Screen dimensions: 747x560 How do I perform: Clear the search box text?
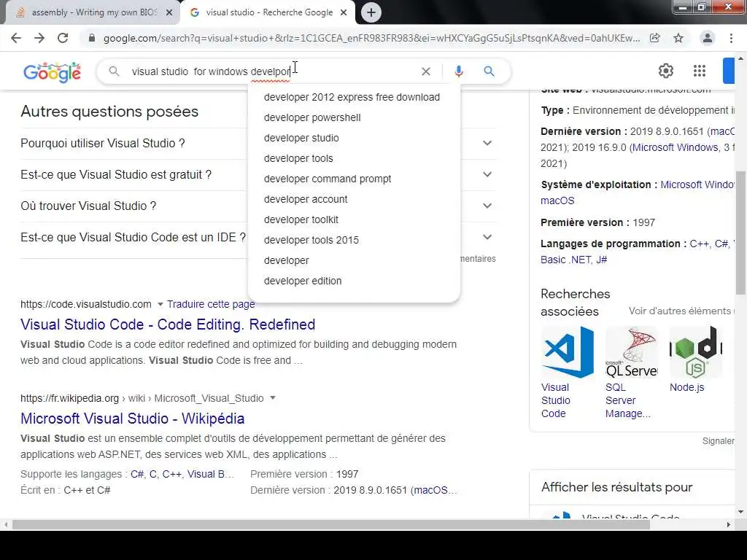coord(426,71)
